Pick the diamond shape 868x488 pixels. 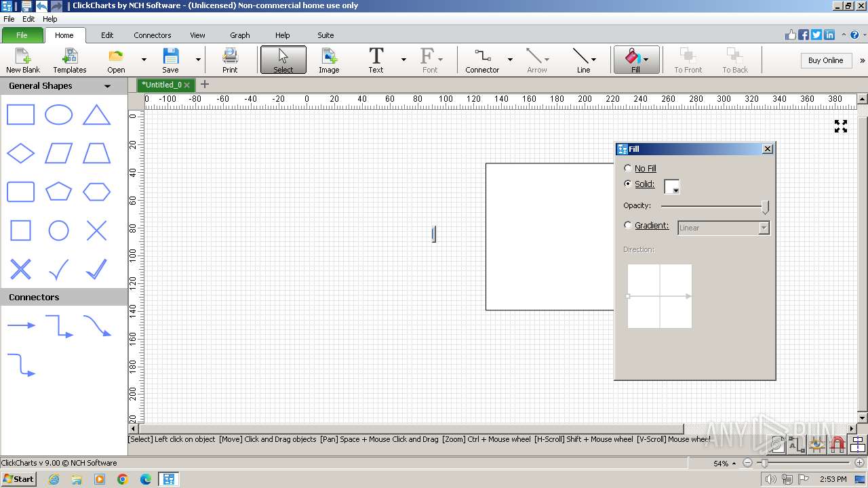point(20,153)
